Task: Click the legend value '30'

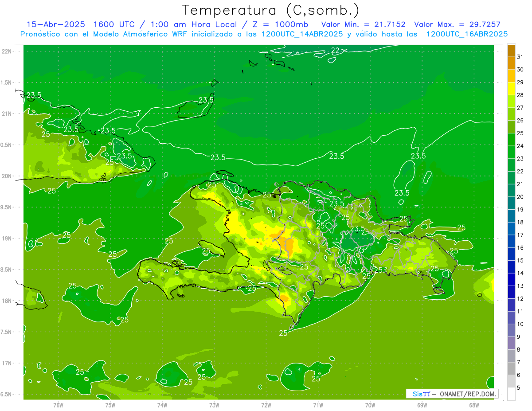Action: (520, 70)
